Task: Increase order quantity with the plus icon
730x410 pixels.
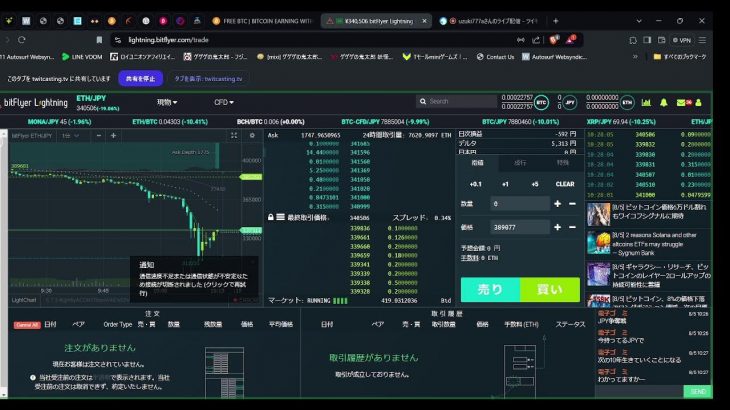Action: pos(557,204)
